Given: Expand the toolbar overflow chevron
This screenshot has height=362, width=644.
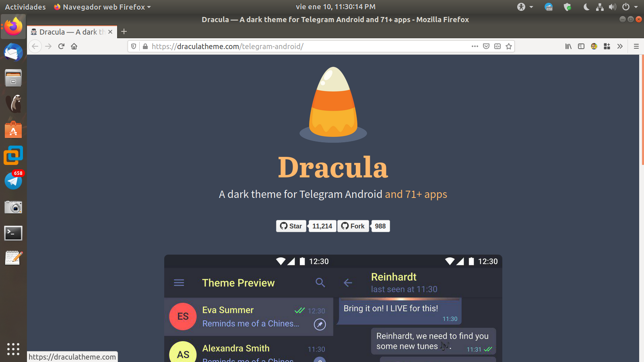Looking at the screenshot, I should point(620,46).
